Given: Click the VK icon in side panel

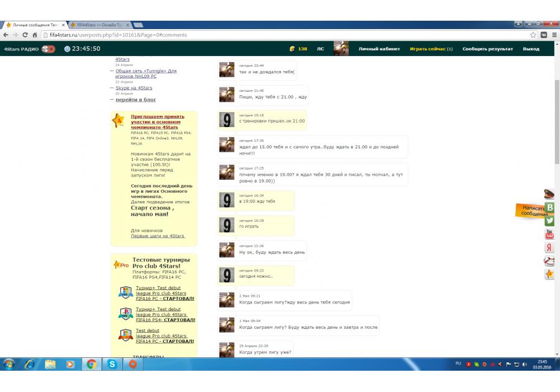Looking at the screenshot, I should (550, 207).
